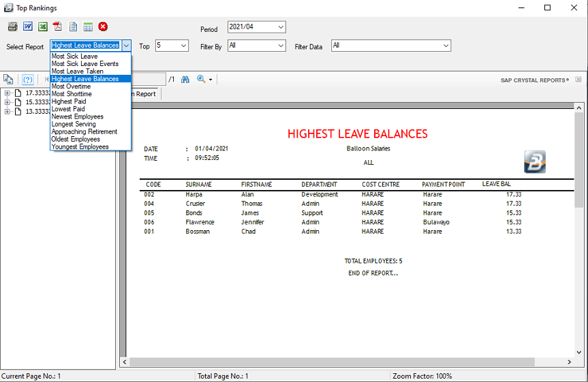Screen dimensions: 588x382
Task: Expand the 15.3333 group tree node
Action: click(7, 102)
